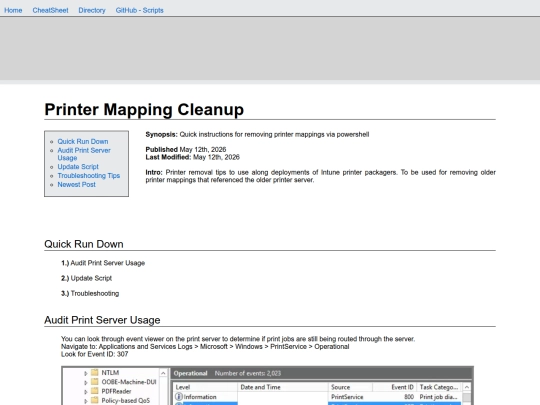
Task: Sort events by Task Category column
Action: [x=439, y=387]
